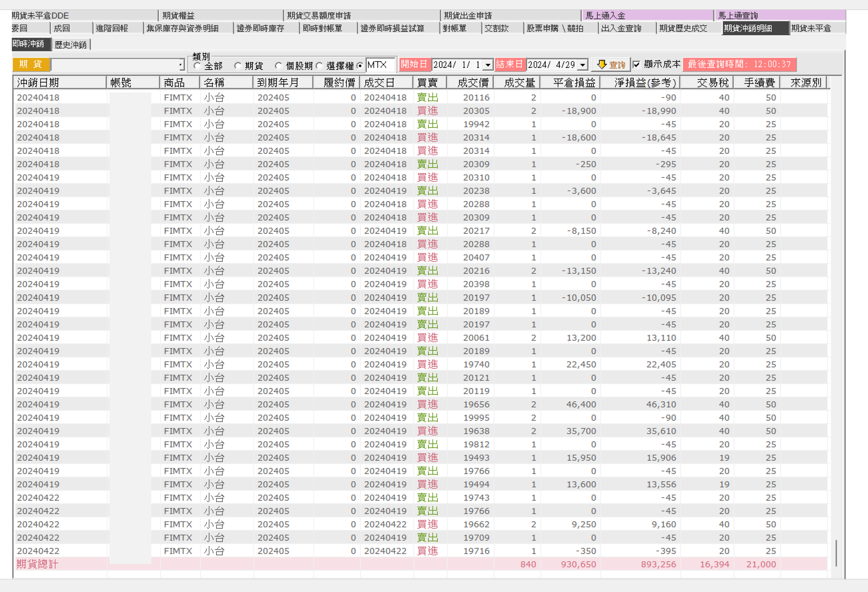Viewport: 868px width, 592px height.
Task: Switch to the 歷史沖銷 tab
Action: (71, 45)
